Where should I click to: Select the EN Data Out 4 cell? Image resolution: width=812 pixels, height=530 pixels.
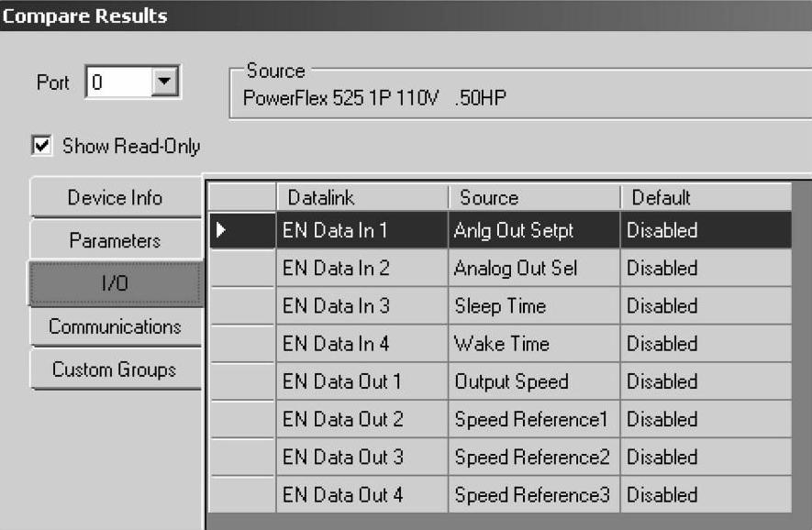[362, 494]
